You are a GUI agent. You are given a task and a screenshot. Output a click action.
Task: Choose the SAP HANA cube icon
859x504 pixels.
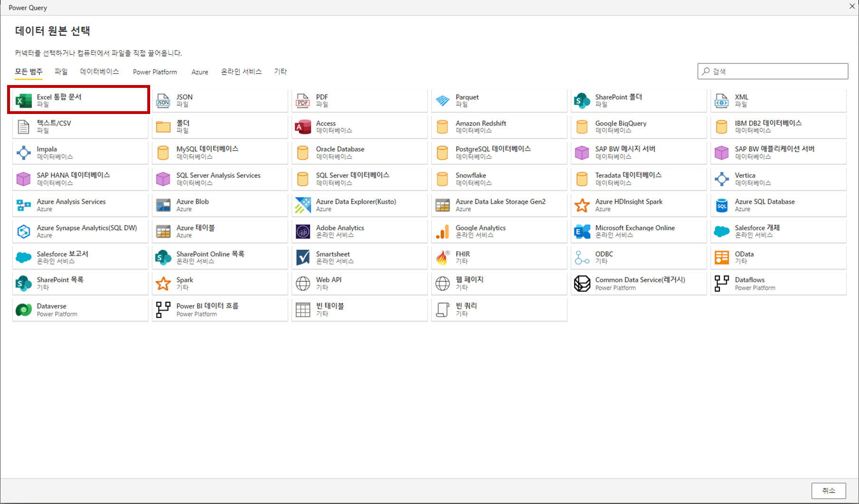click(24, 179)
